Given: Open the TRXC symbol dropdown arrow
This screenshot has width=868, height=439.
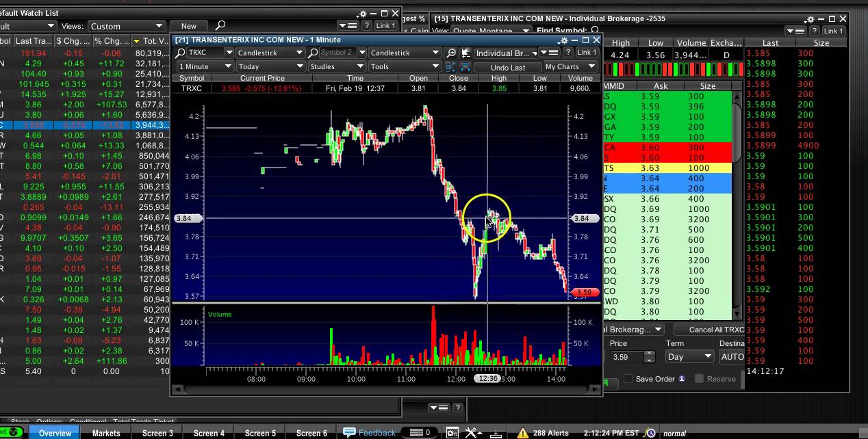Looking at the screenshot, I should (x=229, y=53).
